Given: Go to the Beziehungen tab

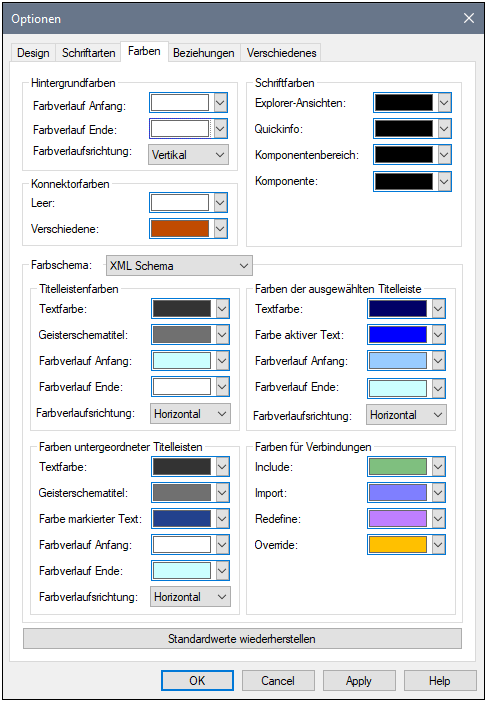Looking at the screenshot, I should click(x=204, y=53).
